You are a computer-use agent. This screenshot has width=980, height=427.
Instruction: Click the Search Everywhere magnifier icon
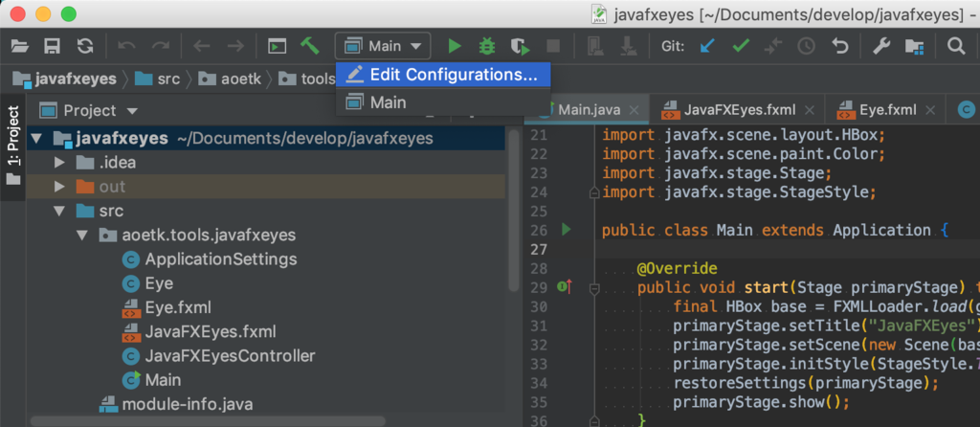click(x=956, y=46)
